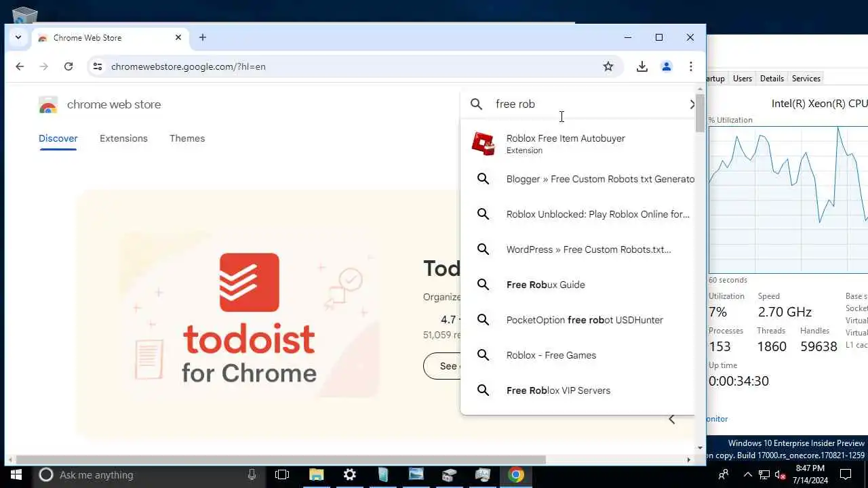Open a new tab with plus button
The width and height of the screenshot is (868, 488).
click(203, 37)
